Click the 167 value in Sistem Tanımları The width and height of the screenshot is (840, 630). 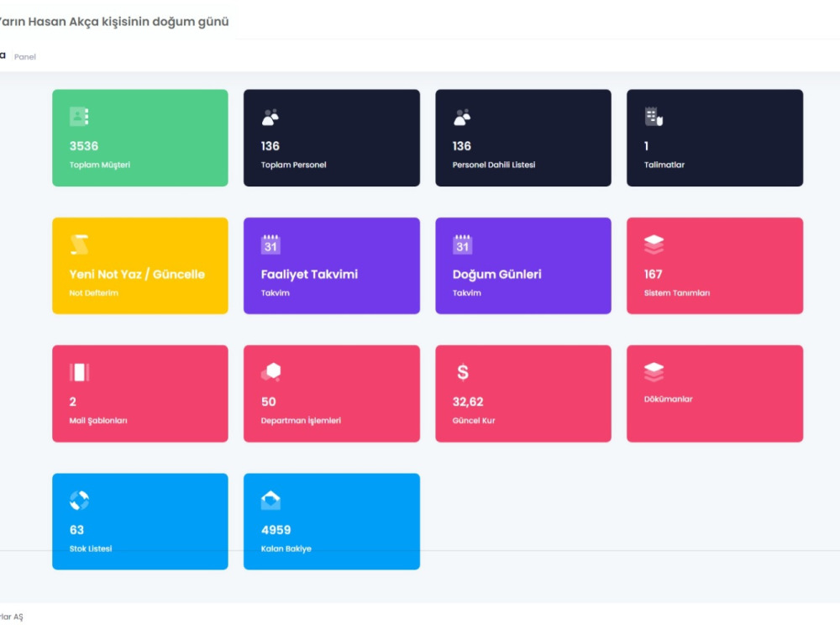pyautogui.click(x=654, y=275)
